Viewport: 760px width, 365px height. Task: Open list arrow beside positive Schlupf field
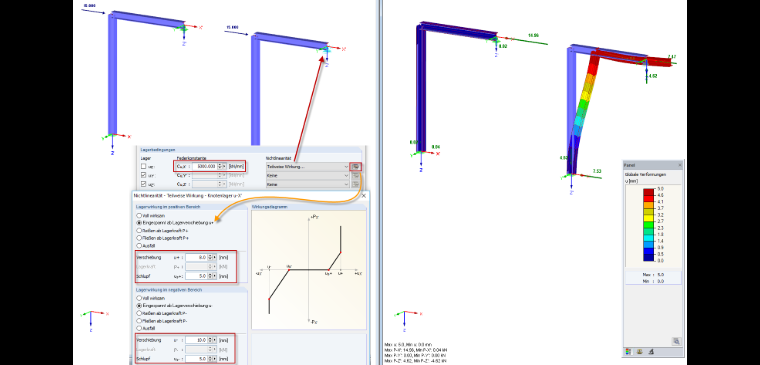click(214, 276)
